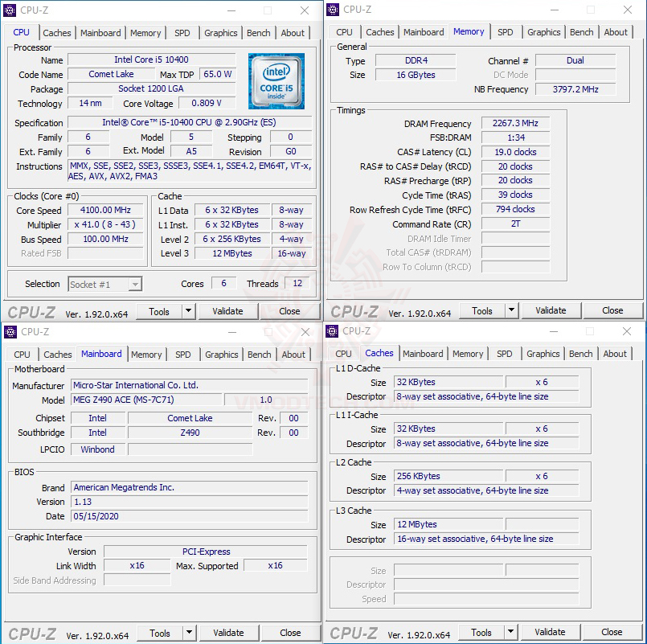647x644 pixels.
Task: Click BIOS Version field 1.13
Action: (190, 502)
